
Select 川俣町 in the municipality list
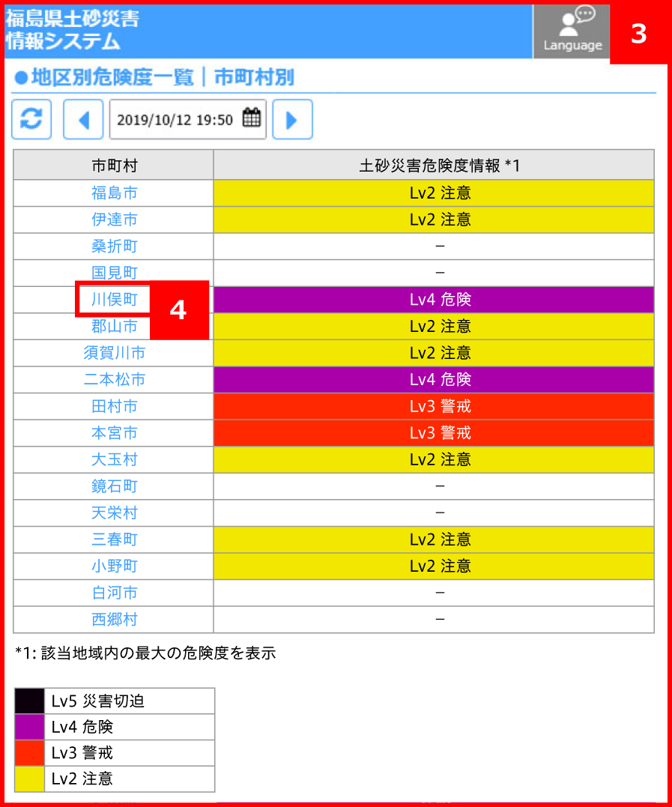(x=114, y=300)
